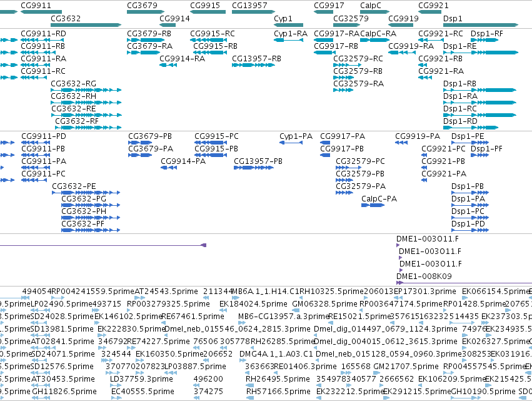Open the CG9921 gene label
The height and width of the screenshot is (401, 532).
[x=433, y=6]
